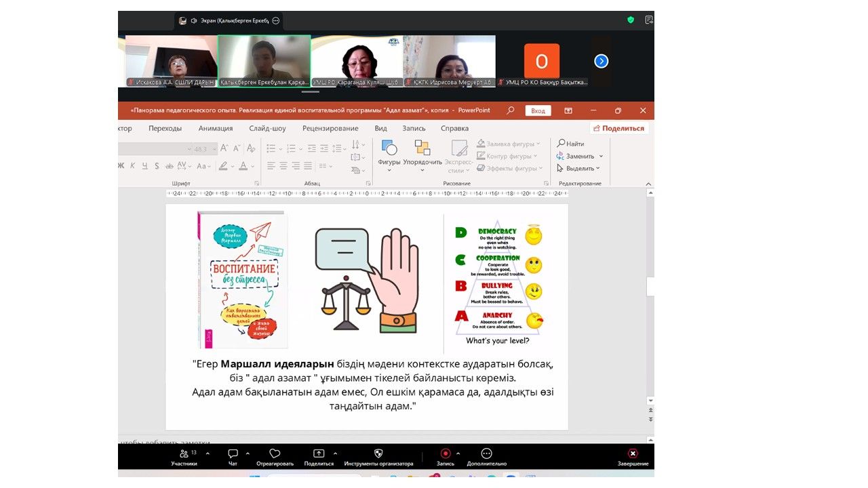868x488 pixels.
Task: Open the Участники participants panel
Action: [x=184, y=457]
